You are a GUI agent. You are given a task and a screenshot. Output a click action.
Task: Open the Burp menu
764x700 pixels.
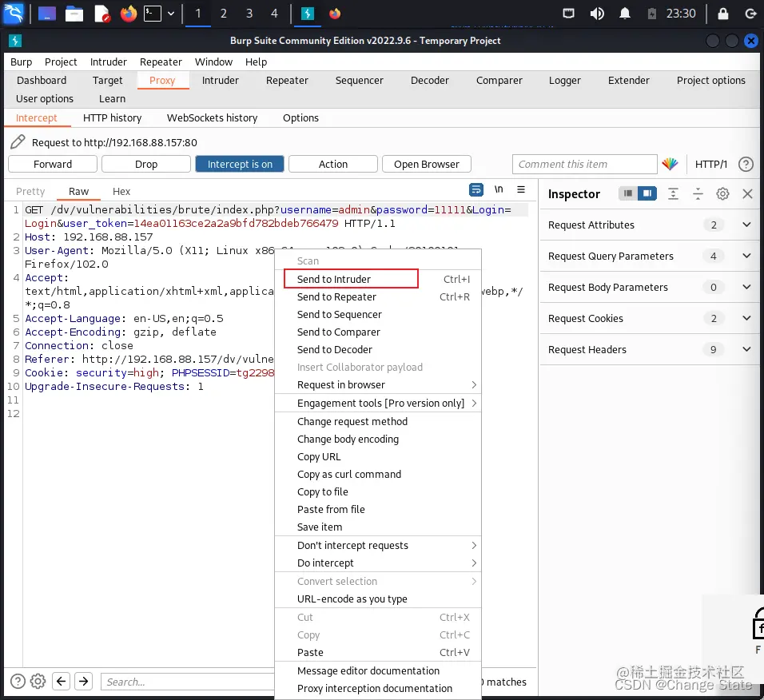(21, 62)
